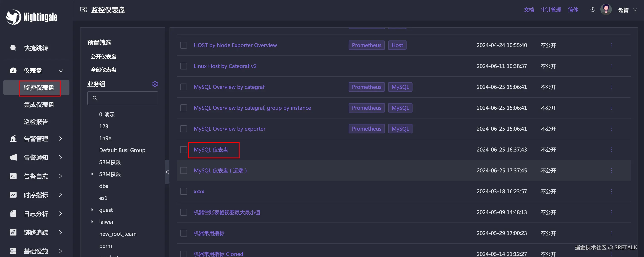Tick the 机器常用指标 row checkbox

[184, 233]
